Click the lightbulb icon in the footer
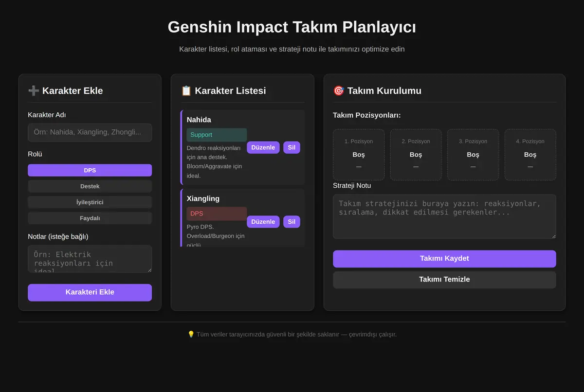This screenshot has height=392, width=584. pyautogui.click(x=191, y=334)
